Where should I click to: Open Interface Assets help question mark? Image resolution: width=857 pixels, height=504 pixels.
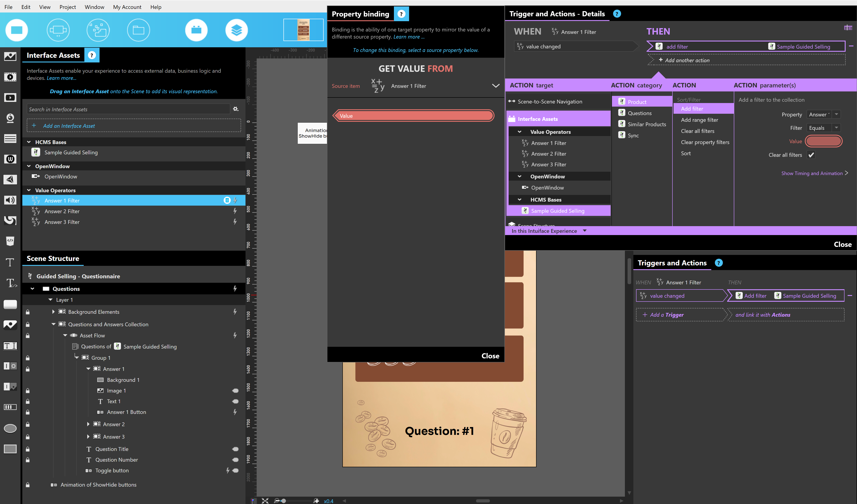point(92,55)
